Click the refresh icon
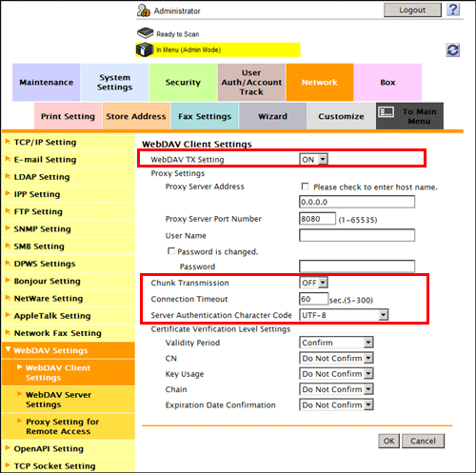The image size is (476, 473). tap(453, 50)
